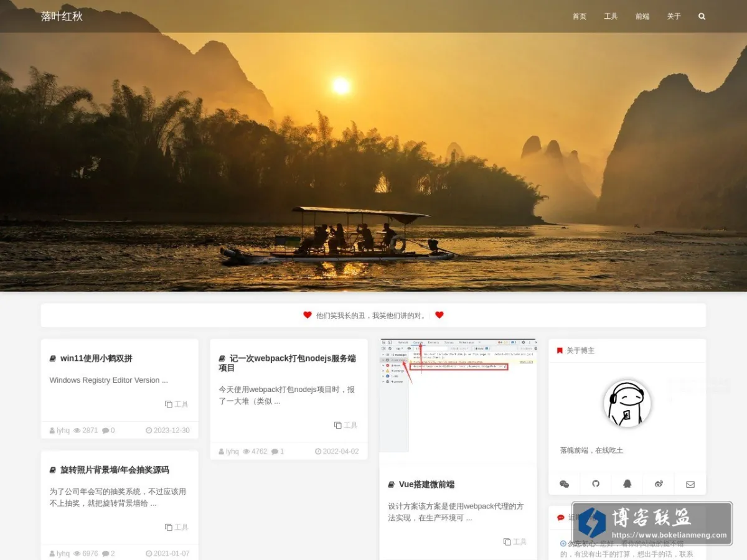Click excerpt 设计方案该方案是使用webpack代理
This screenshot has width=747, height=560.
456,512
